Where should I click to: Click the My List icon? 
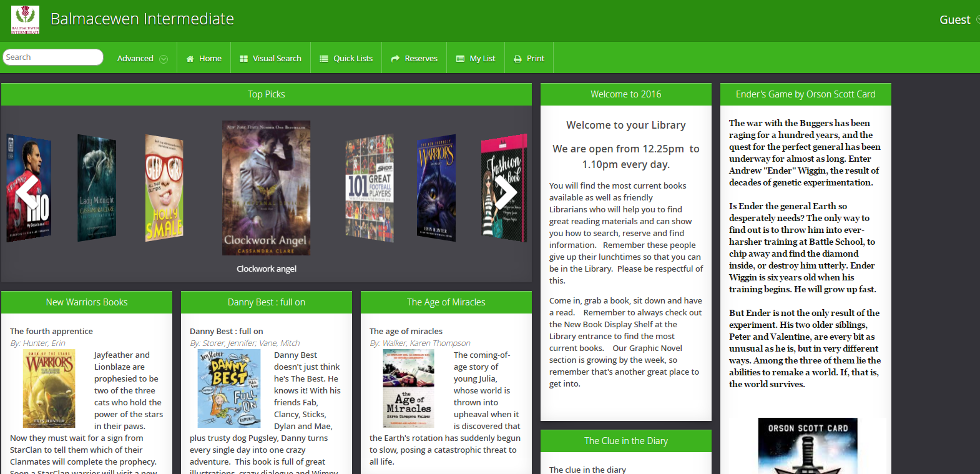460,59
